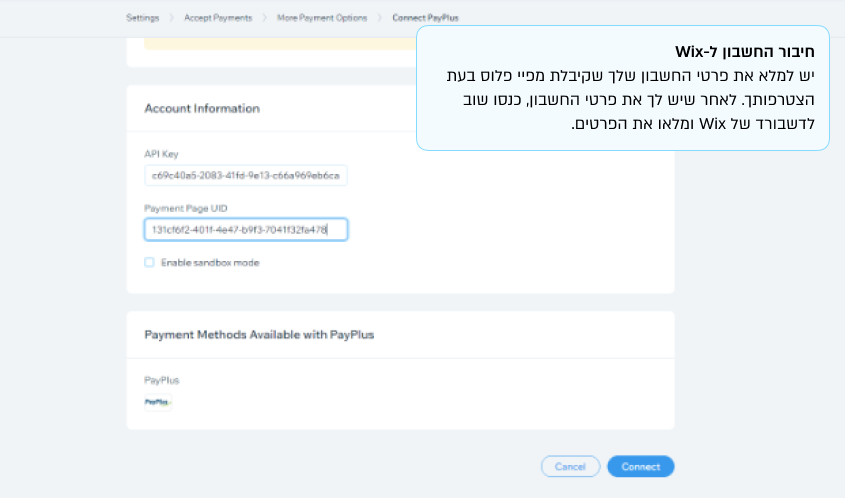The width and height of the screenshot is (845, 498).
Task: Enable sandbox mode checkbox
Action: click(149, 262)
